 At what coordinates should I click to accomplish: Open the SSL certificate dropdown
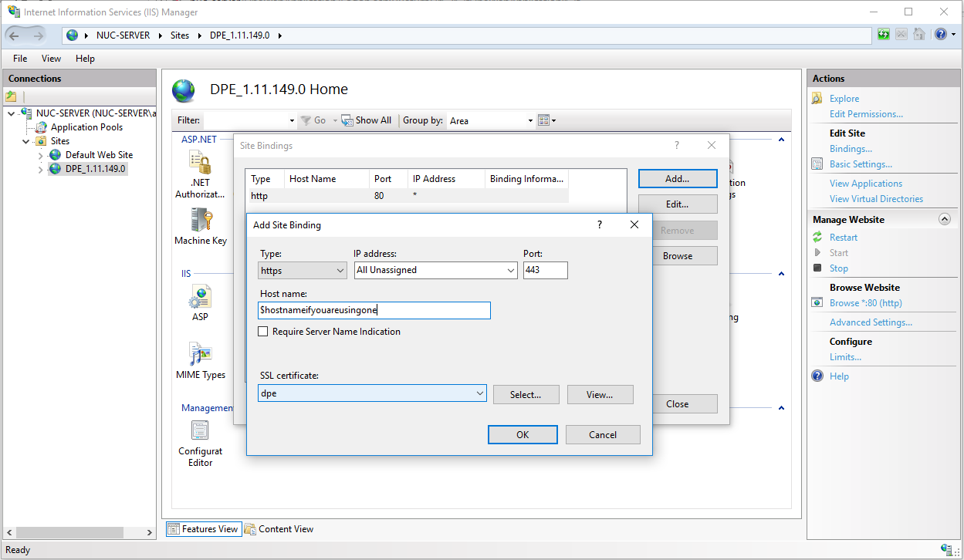[480, 393]
